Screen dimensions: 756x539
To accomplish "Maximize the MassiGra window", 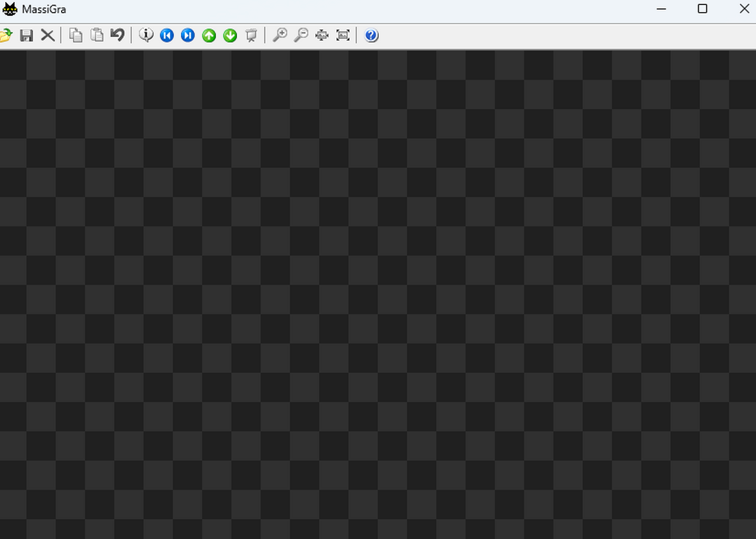I will (703, 9).
